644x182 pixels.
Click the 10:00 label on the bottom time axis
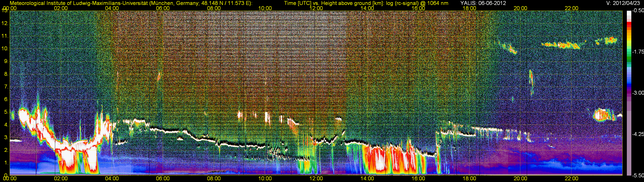(265, 179)
